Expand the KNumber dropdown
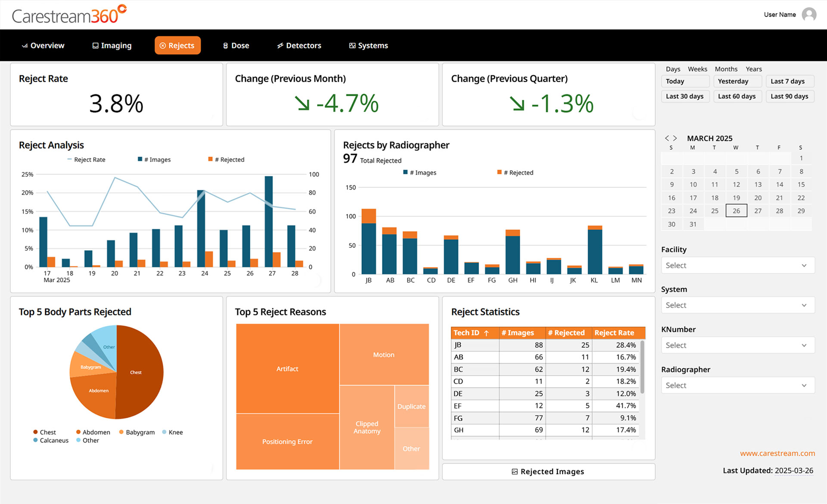Image resolution: width=827 pixels, height=504 pixels. (x=737, y=345)
